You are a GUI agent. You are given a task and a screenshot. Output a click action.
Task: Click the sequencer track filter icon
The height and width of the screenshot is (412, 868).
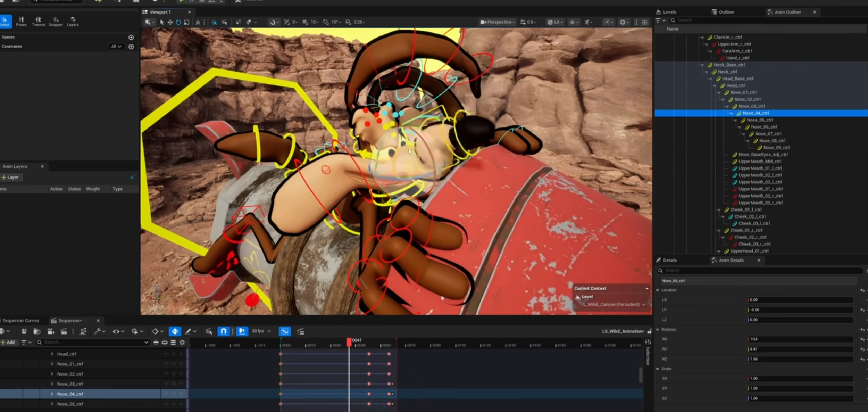point(26,343)
